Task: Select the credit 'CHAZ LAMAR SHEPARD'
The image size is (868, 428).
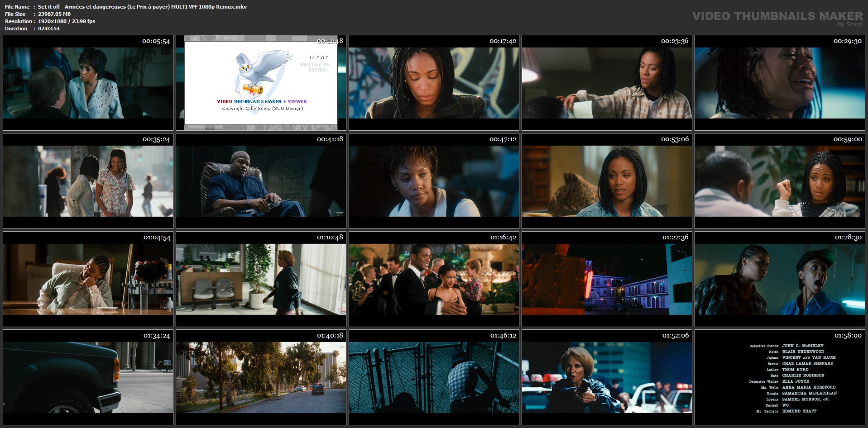Action: [808, 363]
